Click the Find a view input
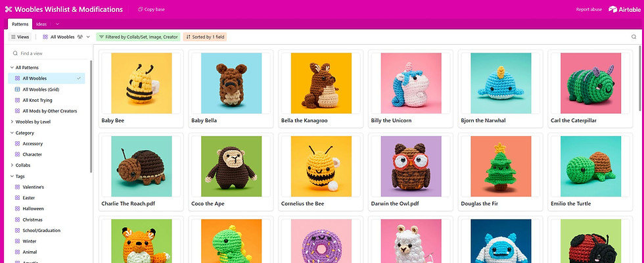644x263 pixels. tap(49, 53)
